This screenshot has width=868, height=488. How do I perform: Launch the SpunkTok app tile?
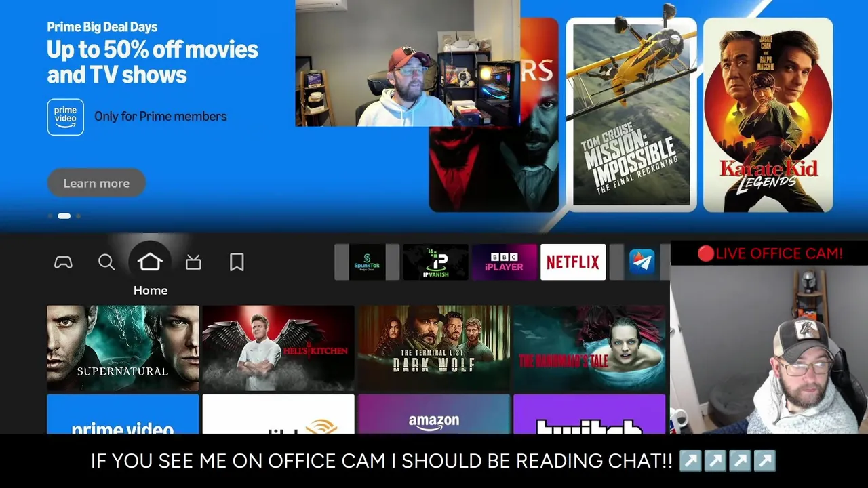pos(367,262)
